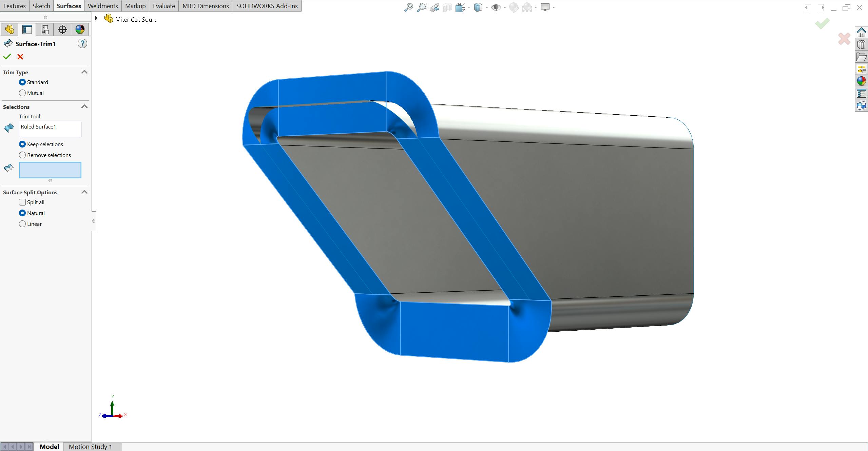Click the View Orientation cube icon
The image size is (868, 451).
[461, 7]
